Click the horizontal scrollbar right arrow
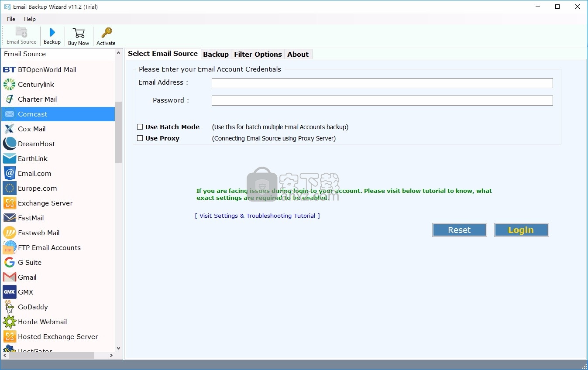The height and width of the screenshot is (370, 588). (x=111, y=356)
